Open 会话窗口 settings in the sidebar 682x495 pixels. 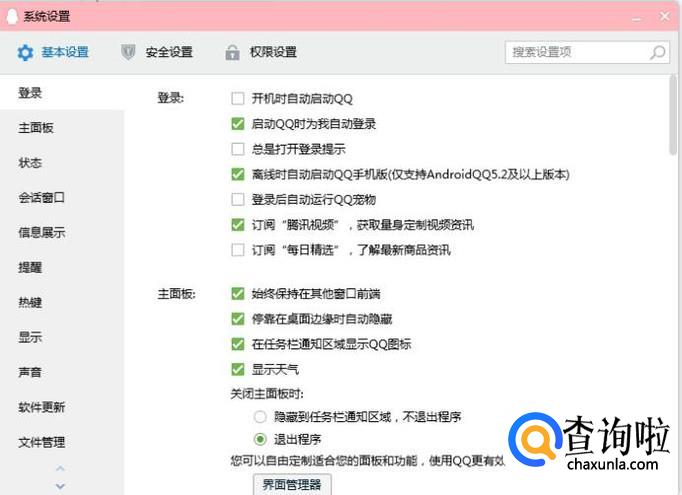[x=41, y=197]
